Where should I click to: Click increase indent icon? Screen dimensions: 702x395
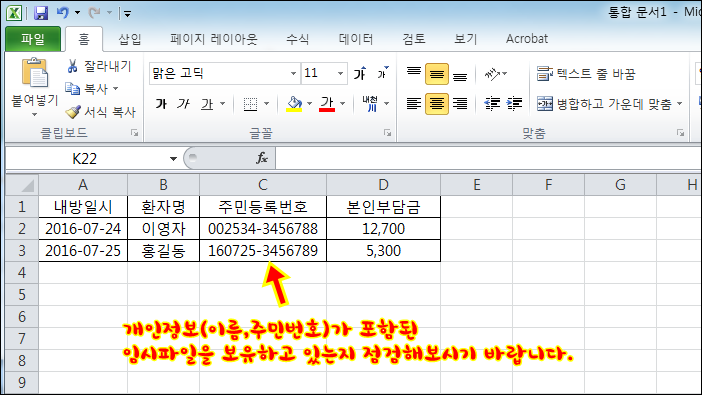[x=514, y=104]
